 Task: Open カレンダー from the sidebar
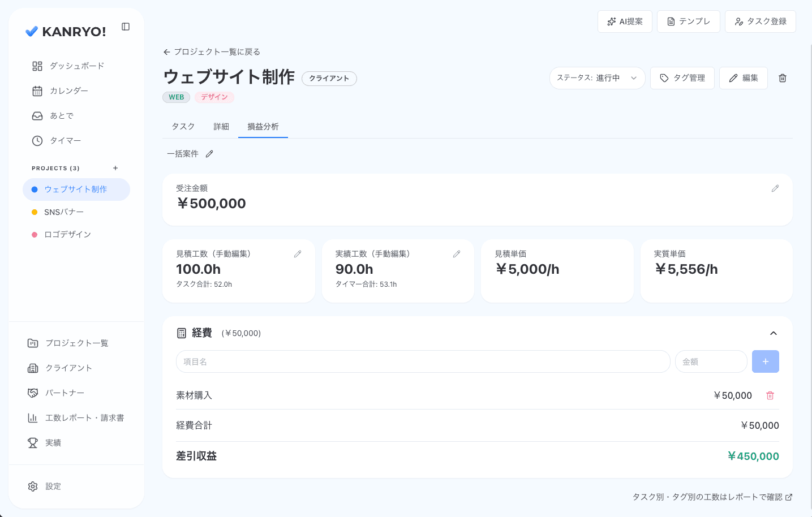click(70, 91)
